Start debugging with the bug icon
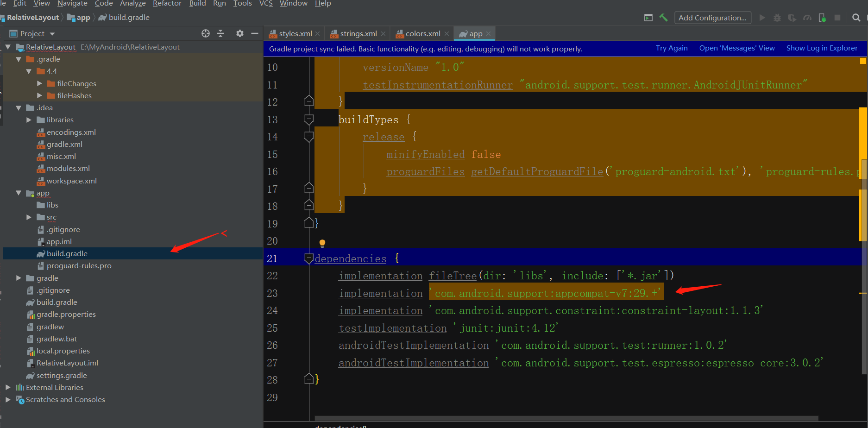Viewport: 868px width, 428px height. click(x=777, y=17)
